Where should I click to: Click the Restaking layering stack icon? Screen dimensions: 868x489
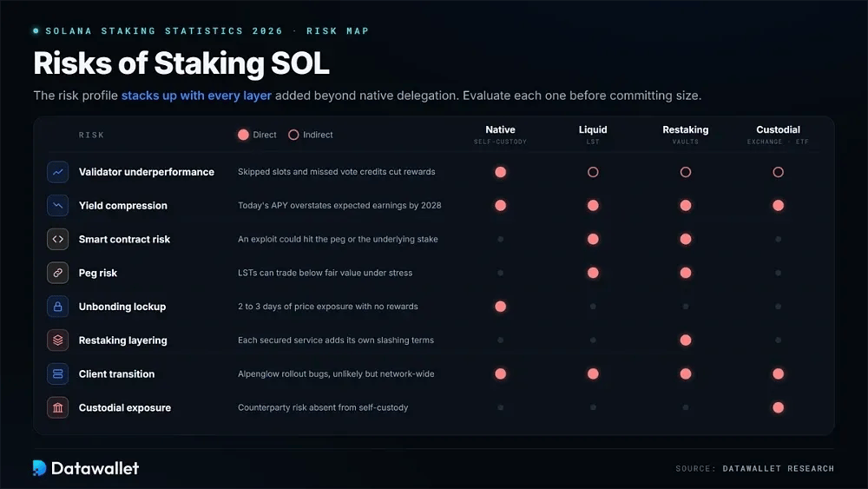pyautogui.click(x=57, y=340)
